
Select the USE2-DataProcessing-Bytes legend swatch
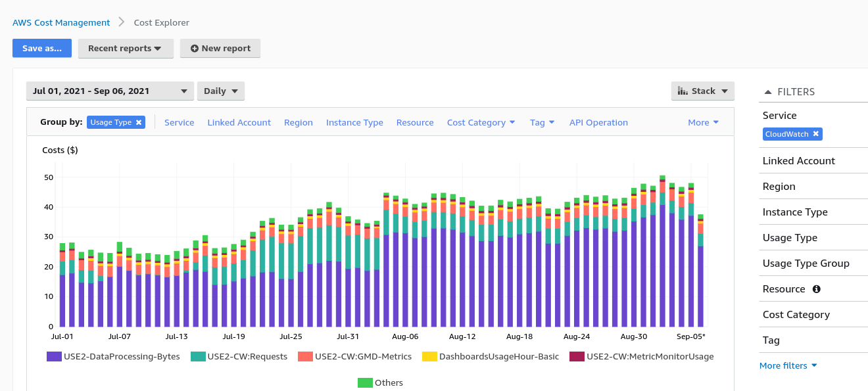pyautogui.click(x=53, y=356)
